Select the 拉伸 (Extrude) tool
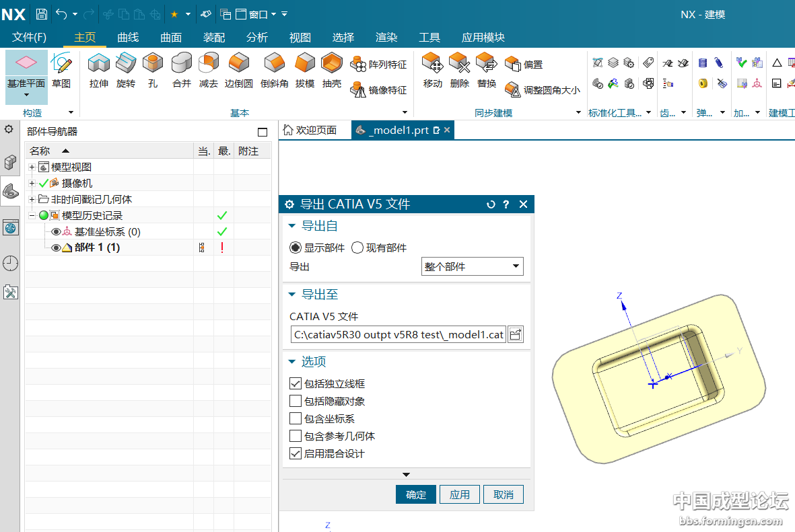This screenshot has height=532, width=795. (99, 71)
